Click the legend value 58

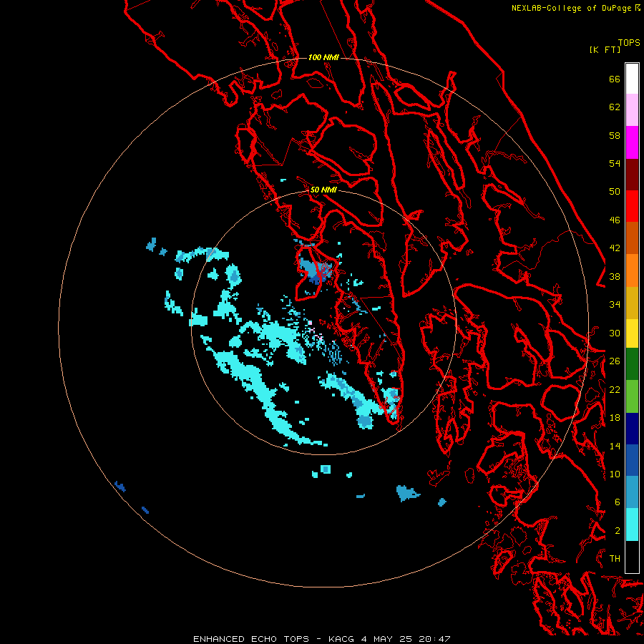click(615, 135)
